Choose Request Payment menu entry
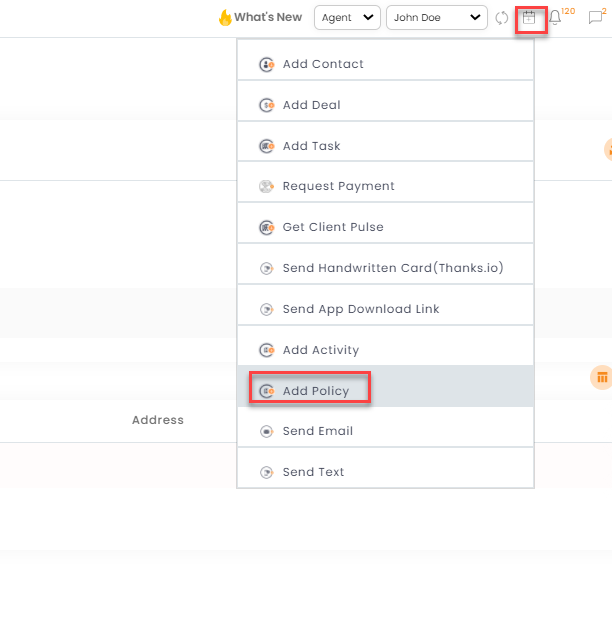Screen dimensions: 612x618 click(385, 186)
